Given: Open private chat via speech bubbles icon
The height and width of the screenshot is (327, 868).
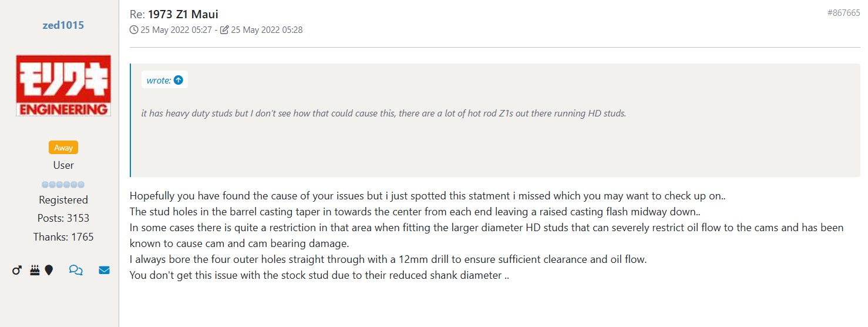Looking at the screenshot, I should point(76,271).
